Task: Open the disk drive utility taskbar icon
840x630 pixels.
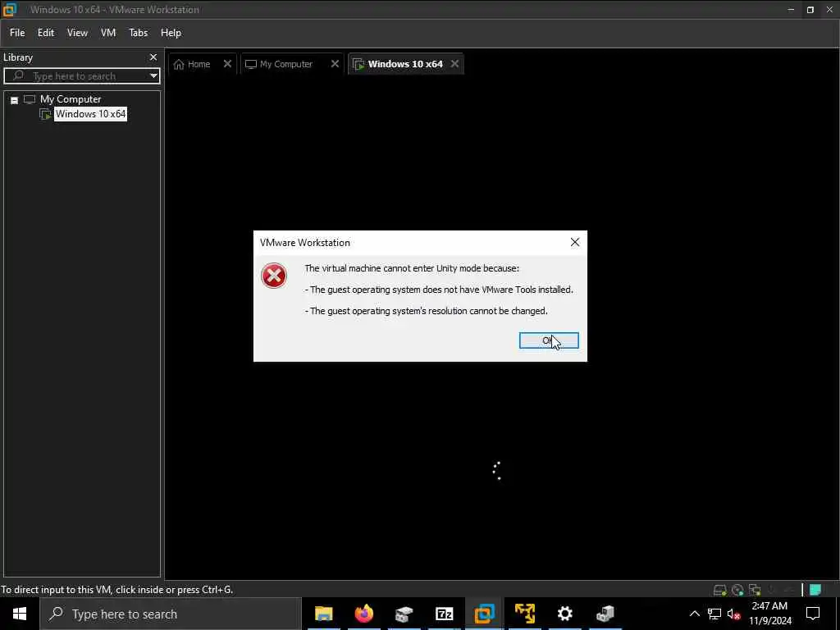Action: point(404,614)
